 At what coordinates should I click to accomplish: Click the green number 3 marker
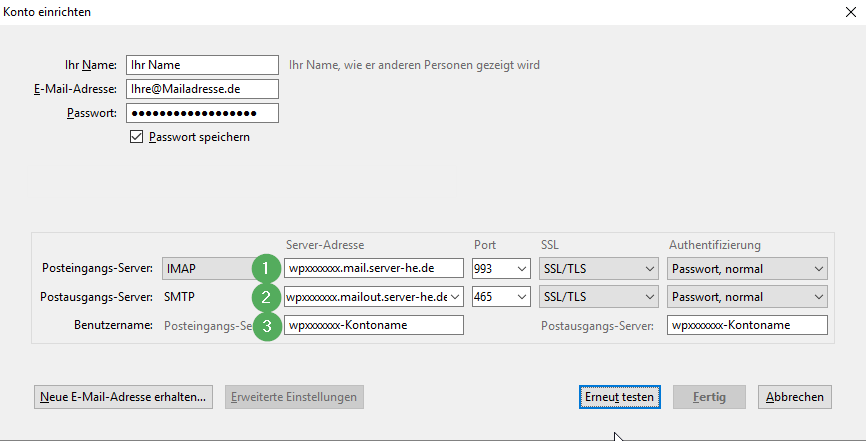(x=265, y=326)
